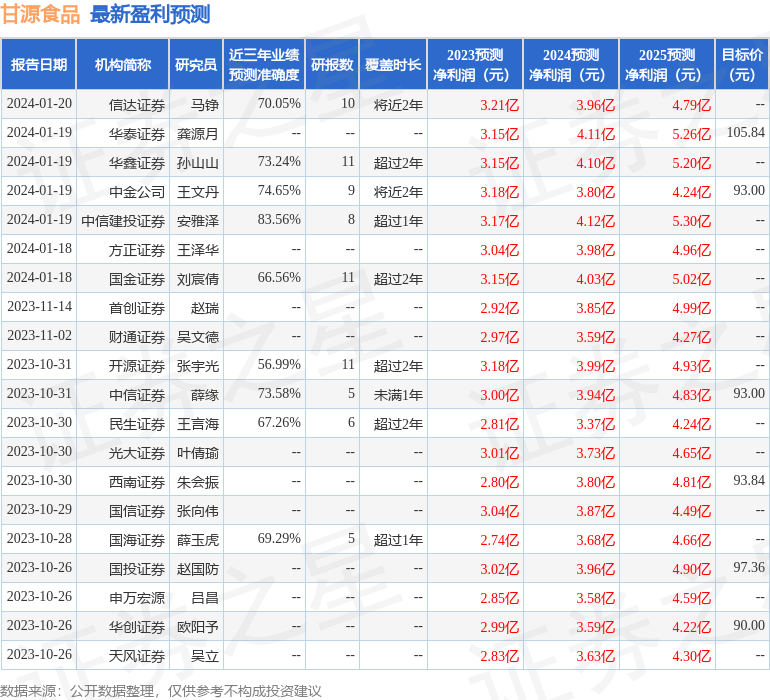This screenshot has width=770, height=700.
Task: Sort by the 报告日期 column header
Action: 38,65
